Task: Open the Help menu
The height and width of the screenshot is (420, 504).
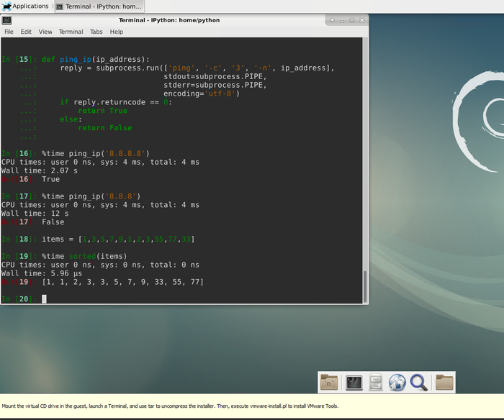Action: (x=117, y=32)
